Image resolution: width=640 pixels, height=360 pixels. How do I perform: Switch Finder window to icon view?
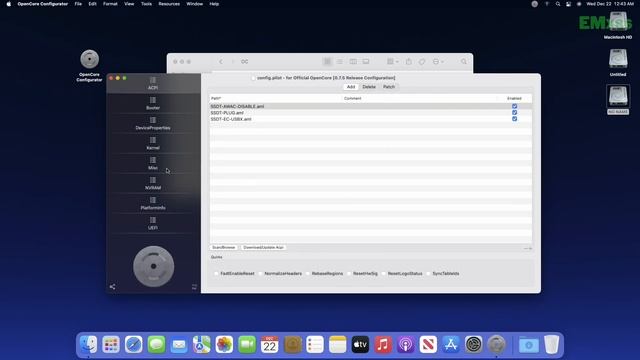coord(327,62)
